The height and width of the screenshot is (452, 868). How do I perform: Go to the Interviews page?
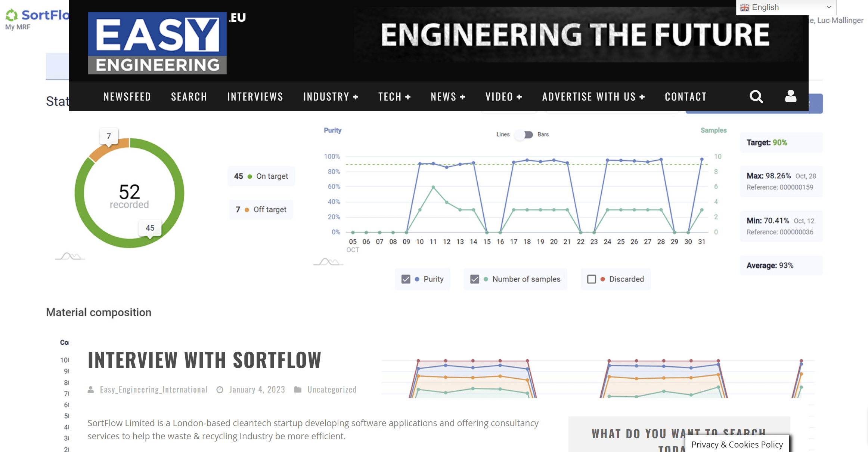click(255, 96)
